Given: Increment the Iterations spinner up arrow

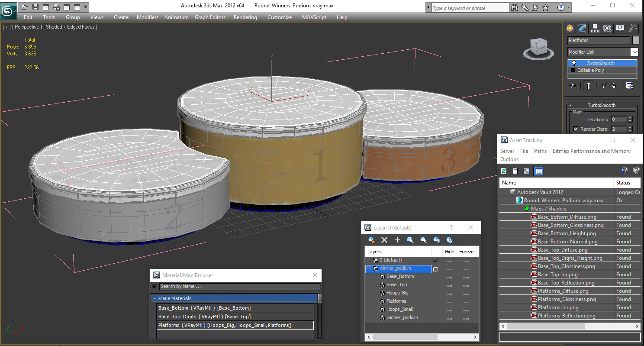Looking at the screenshot, I should tap(630, 118).
